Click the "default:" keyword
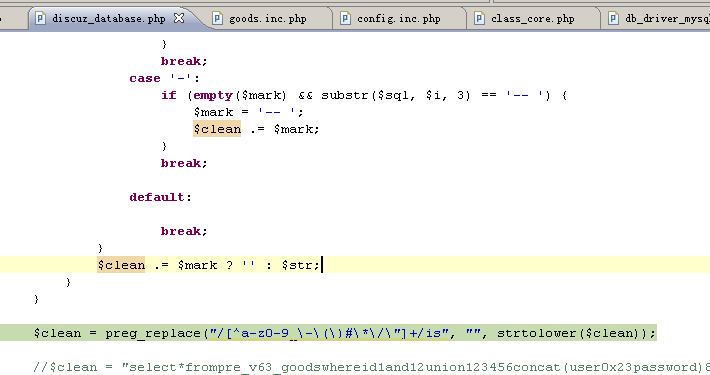The height and width of the screenshot is (375, 710). pyautogui.click(x=160, y=197)
